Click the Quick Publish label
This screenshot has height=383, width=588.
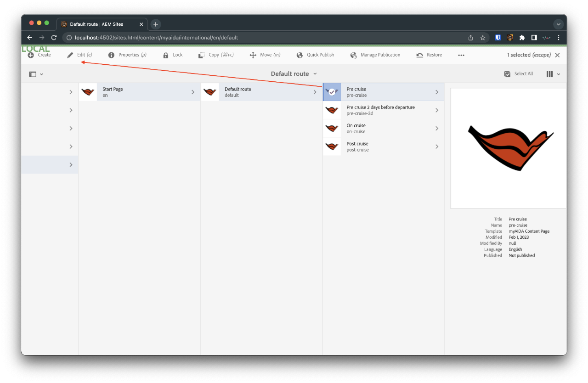(x=321, y=55)
